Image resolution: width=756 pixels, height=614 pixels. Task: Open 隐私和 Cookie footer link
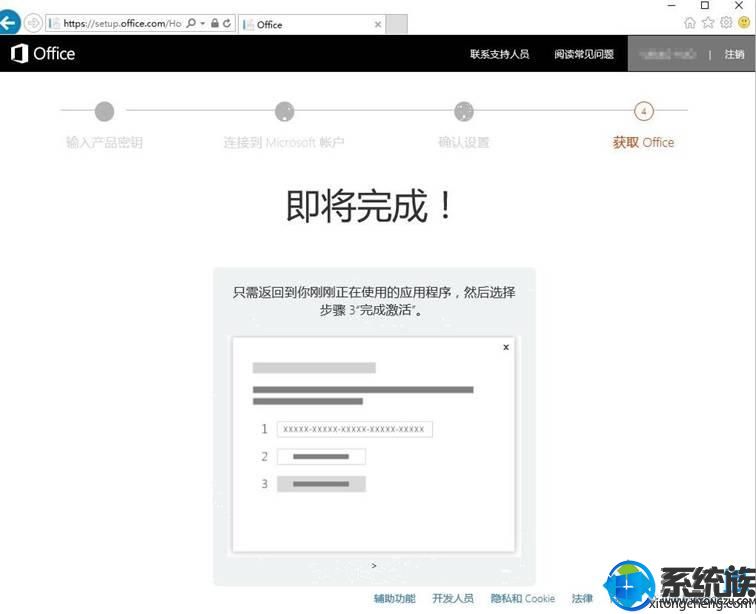coord(523,599)
